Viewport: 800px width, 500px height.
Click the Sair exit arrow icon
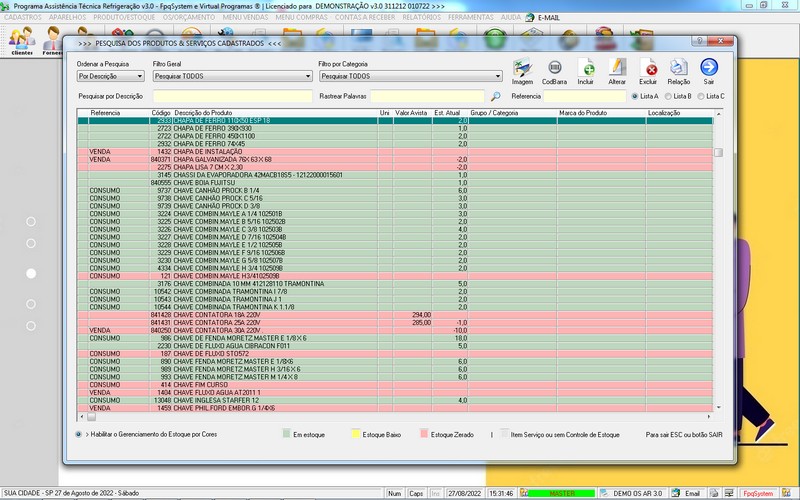[709, 69]
